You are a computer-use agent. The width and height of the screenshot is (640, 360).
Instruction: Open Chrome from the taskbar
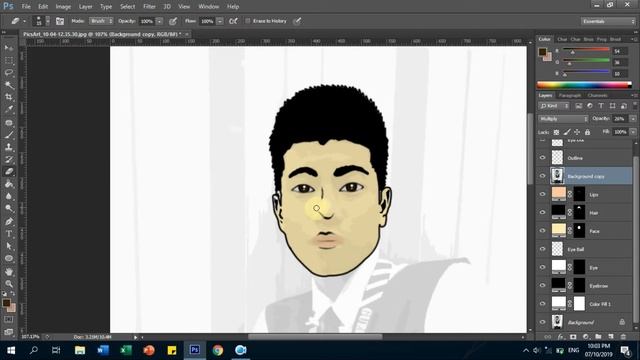(x=218, y=350)
